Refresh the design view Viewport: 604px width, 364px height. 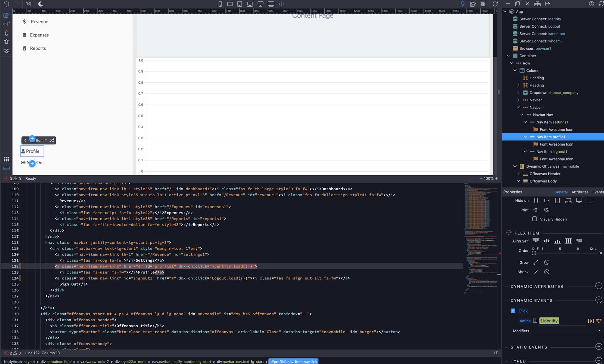pos(495,4)
